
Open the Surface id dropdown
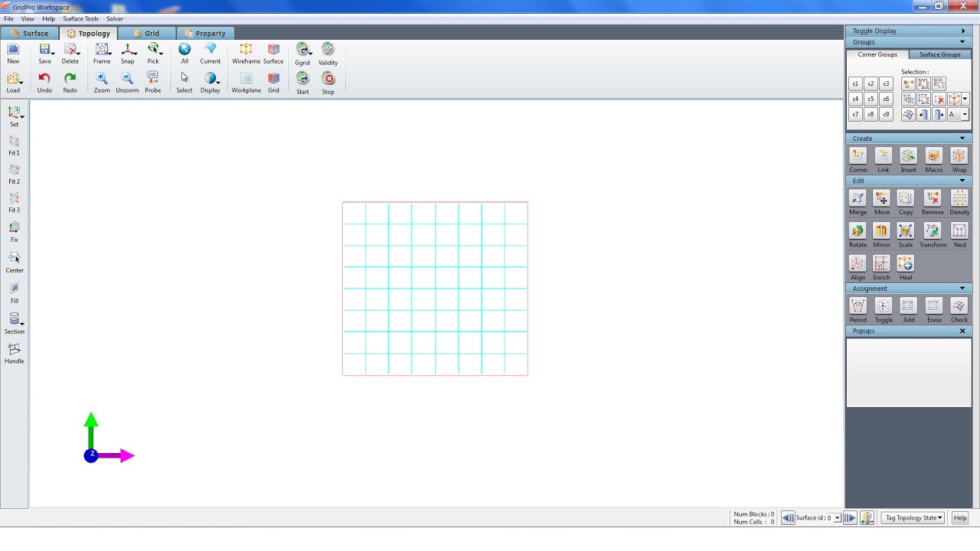[x=837, y=518]
